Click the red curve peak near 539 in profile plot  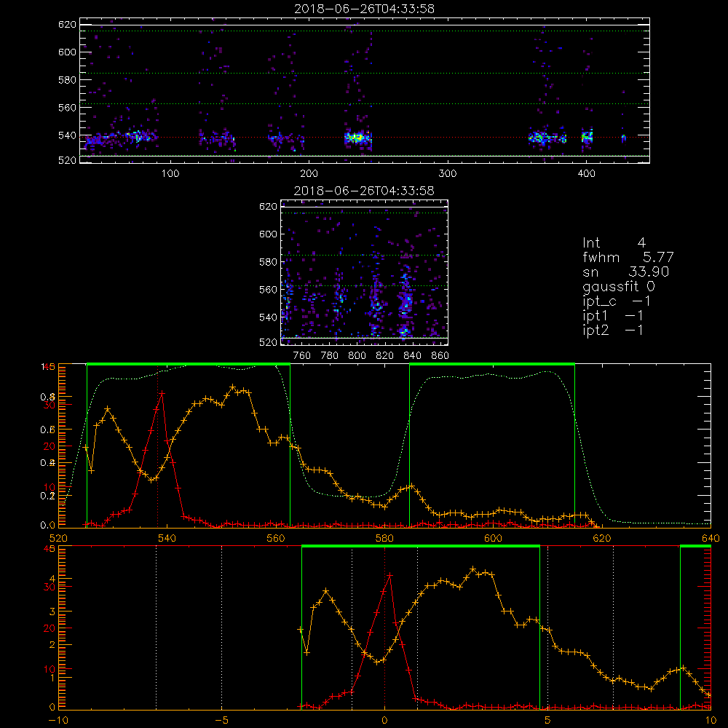[x=162, y=393]
